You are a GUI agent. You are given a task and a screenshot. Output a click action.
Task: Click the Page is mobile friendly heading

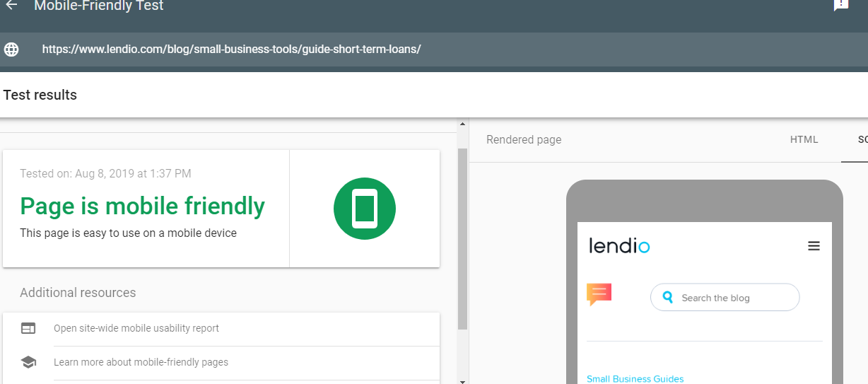point(142,206)
